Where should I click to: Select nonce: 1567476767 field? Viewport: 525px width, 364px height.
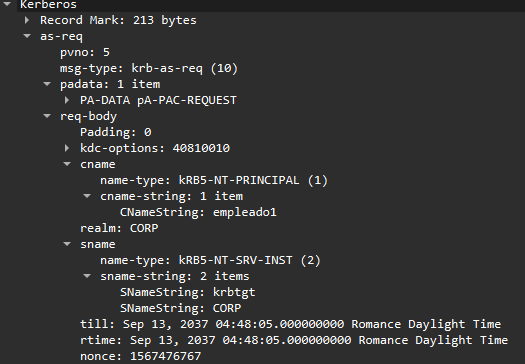point(141,356)
